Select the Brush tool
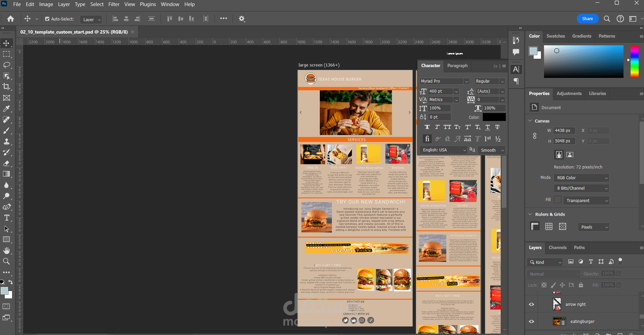The image size is (644, 335). (6, 131)
